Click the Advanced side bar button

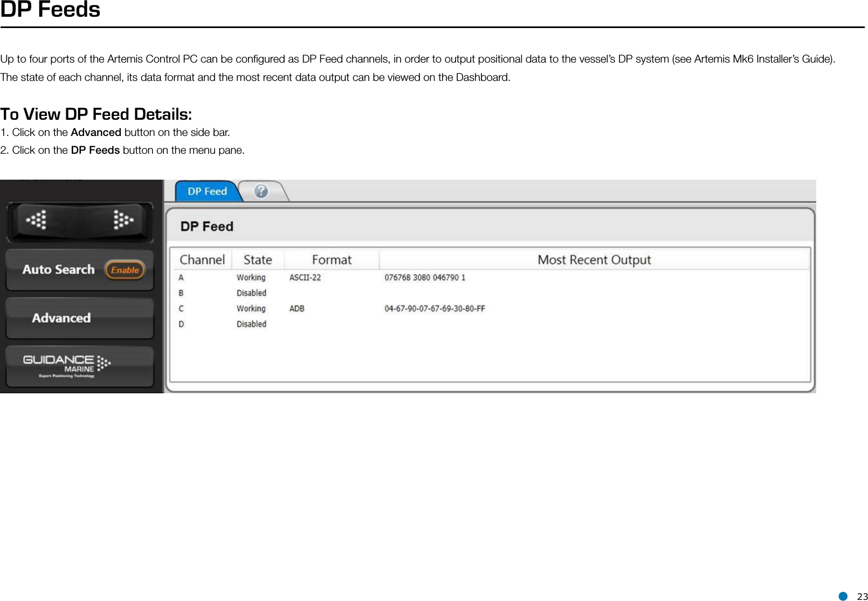(x=80, y=318)
